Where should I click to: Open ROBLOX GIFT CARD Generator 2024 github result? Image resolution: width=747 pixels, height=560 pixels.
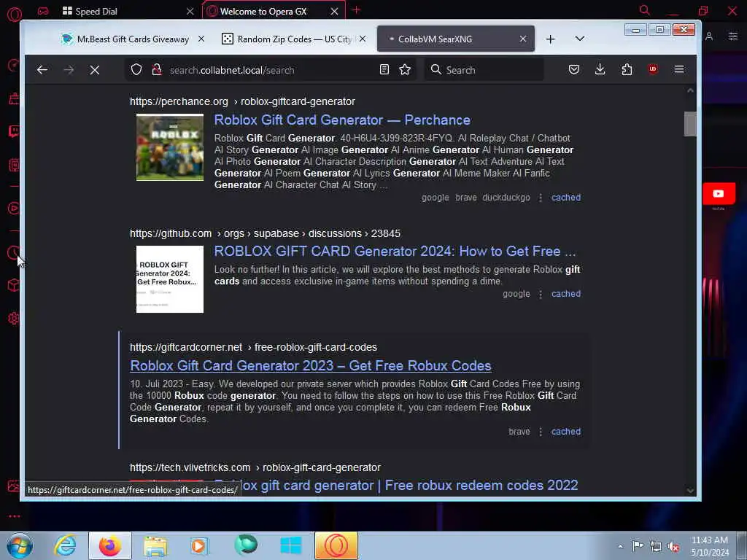click(x=395, y=251)
